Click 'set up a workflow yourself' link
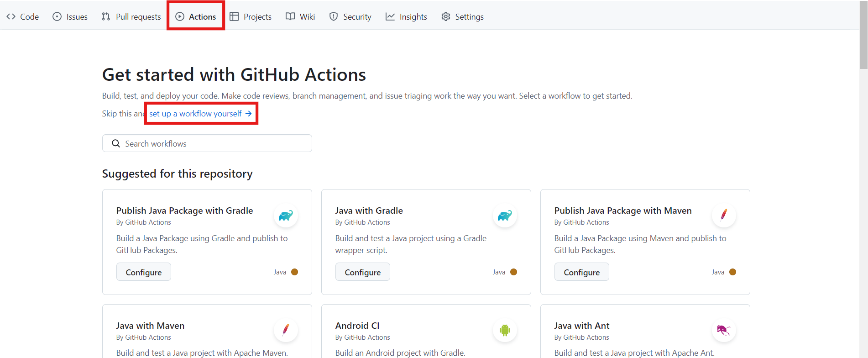The height and width of the screenshot is (358, 868). (200, 113)
